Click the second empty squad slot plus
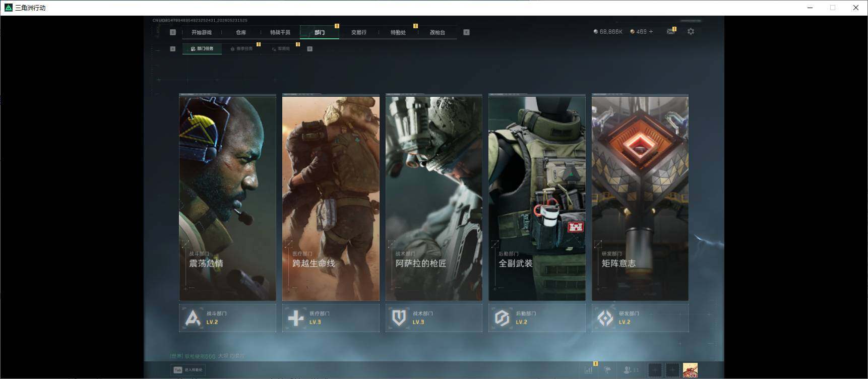 [x=672, y=370]
